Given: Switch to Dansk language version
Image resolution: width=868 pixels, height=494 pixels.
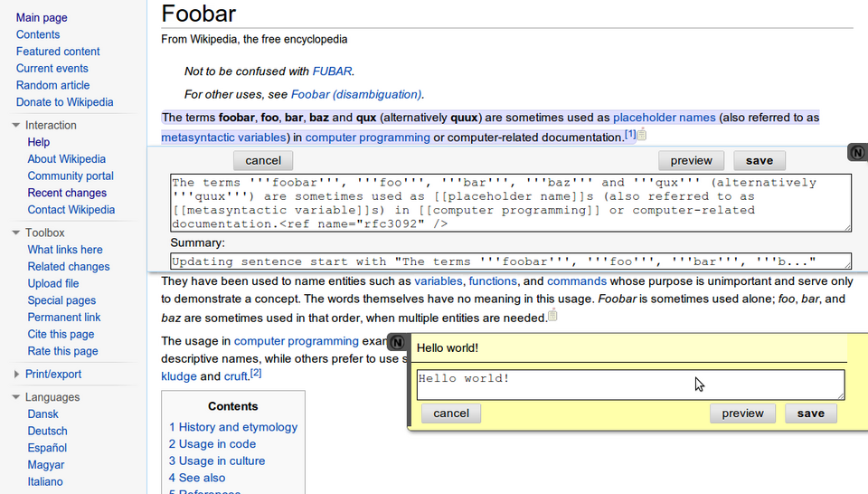Looking at the screenshot, I should [42, 414].
